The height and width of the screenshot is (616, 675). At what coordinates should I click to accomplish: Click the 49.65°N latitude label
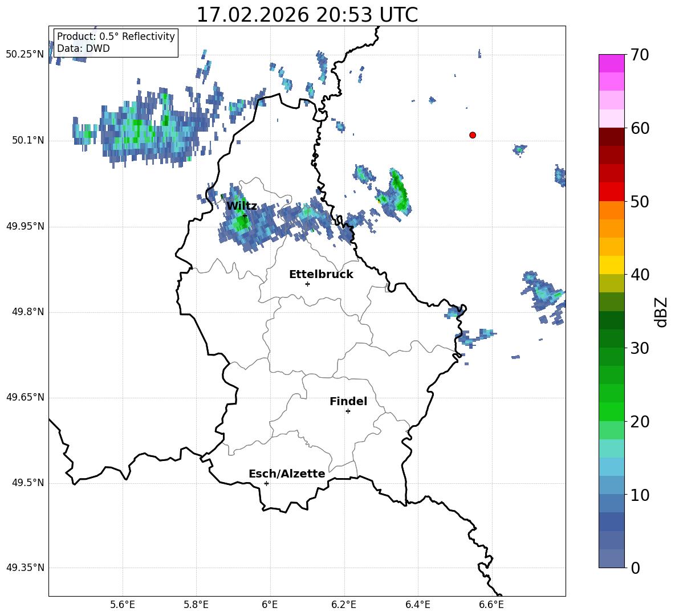tap(25, 397)
